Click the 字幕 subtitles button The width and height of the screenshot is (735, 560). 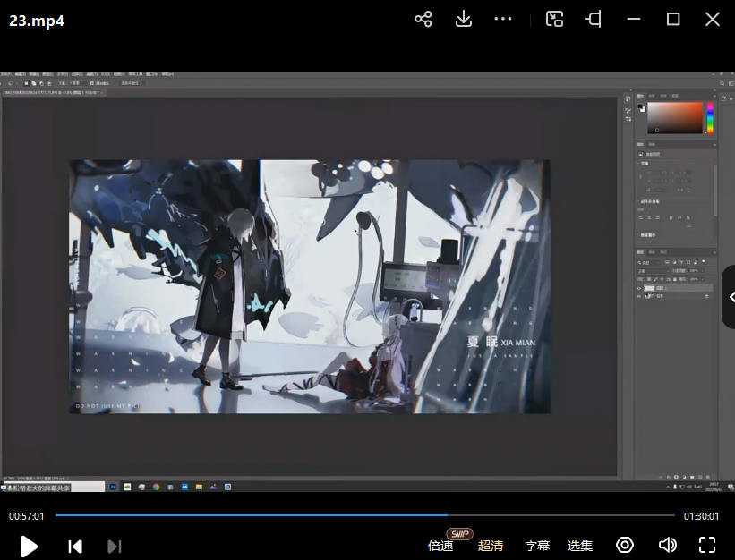[537, 546]
